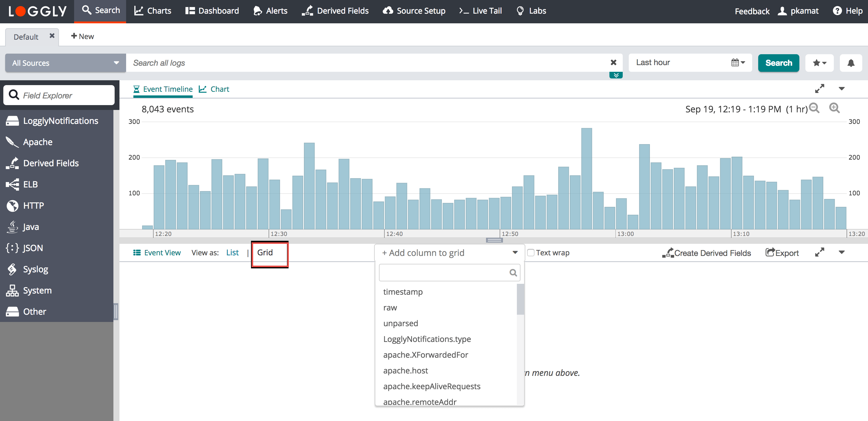
Task: Click the zoom out magnifier icon
Action: 814,108
